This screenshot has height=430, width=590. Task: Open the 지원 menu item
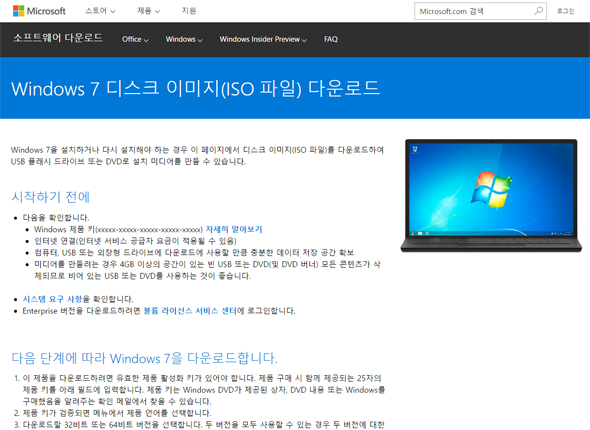189,11
